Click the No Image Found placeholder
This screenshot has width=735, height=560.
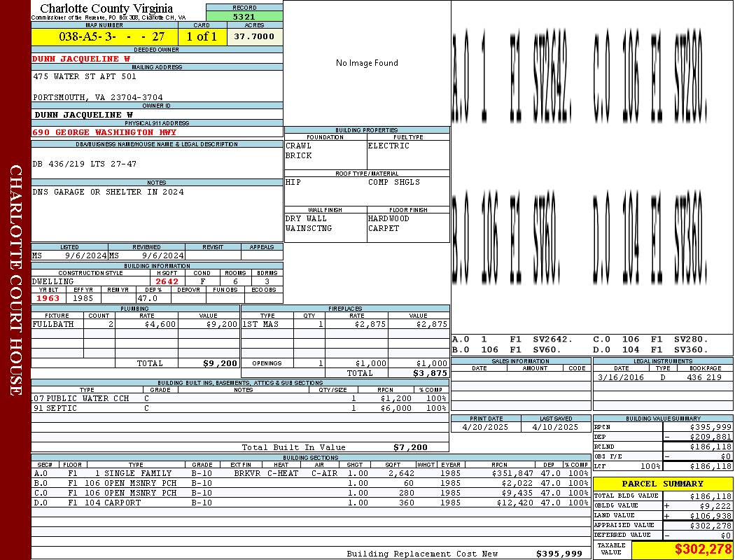367,63
